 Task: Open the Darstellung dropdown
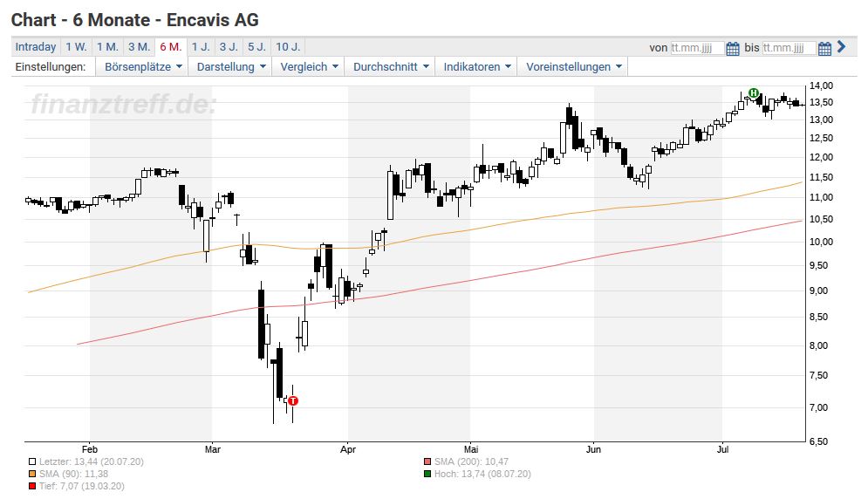(x=231, y=66)
